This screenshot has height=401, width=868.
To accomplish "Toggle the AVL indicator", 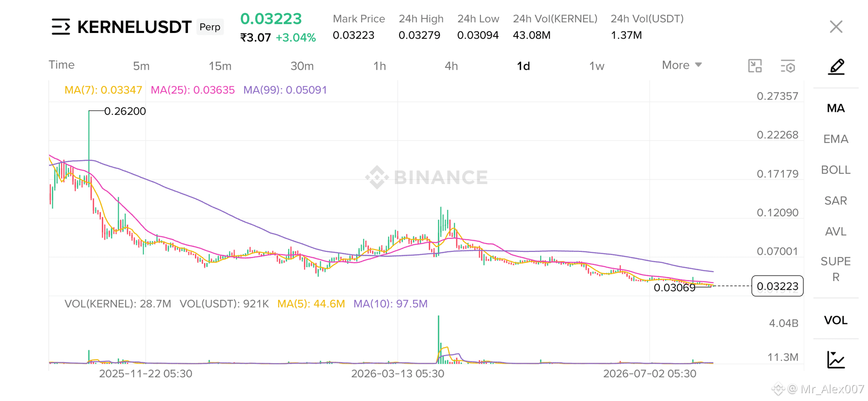I will (x=836, y=231).
